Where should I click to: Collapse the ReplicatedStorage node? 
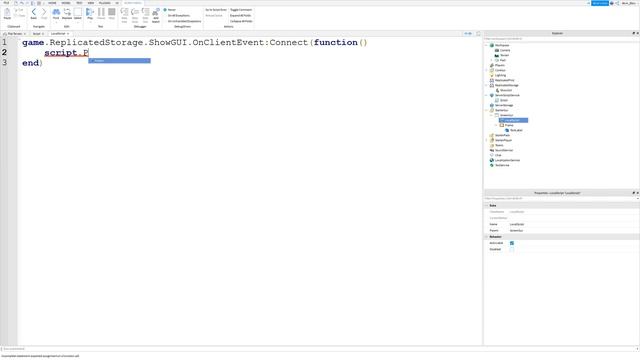click(487, 85)
